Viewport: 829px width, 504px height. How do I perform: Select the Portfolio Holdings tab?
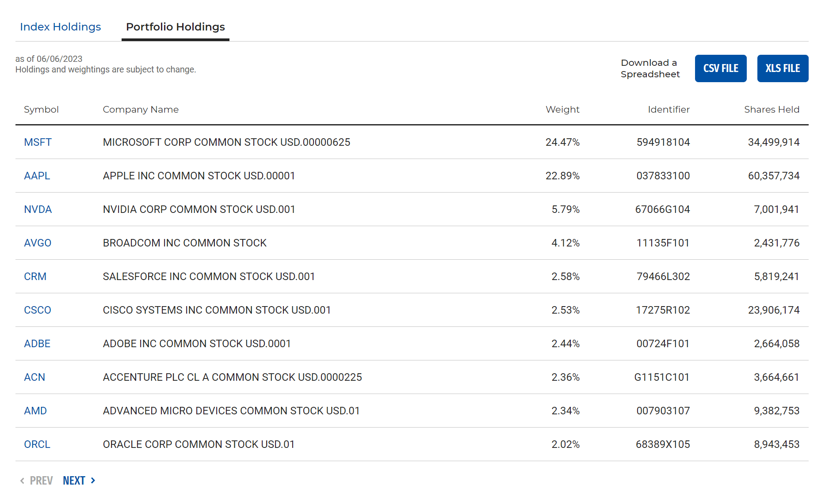[176, 27]
